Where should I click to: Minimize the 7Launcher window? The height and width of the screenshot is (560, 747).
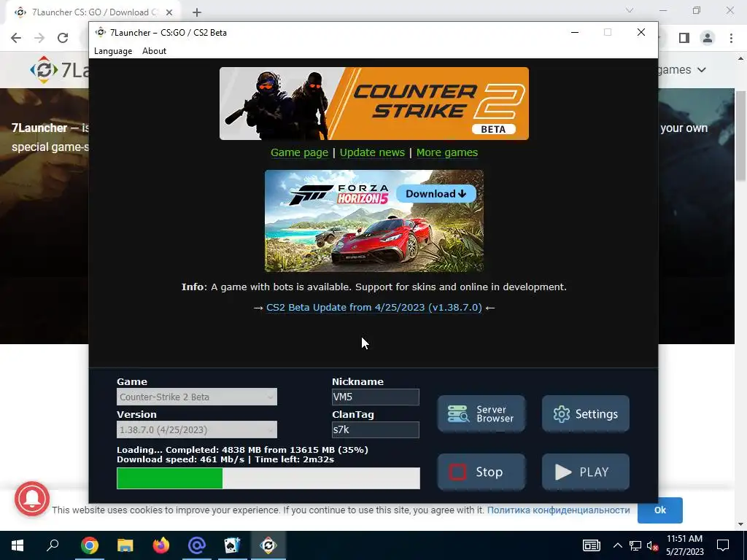[575, 32]
